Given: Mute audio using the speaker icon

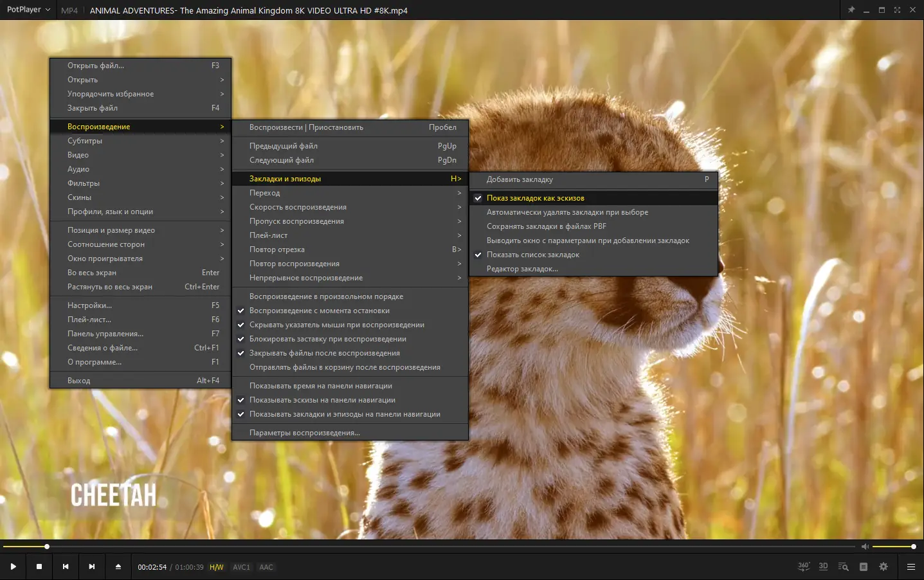Looking at the screenshot, I should coord(865,547).
